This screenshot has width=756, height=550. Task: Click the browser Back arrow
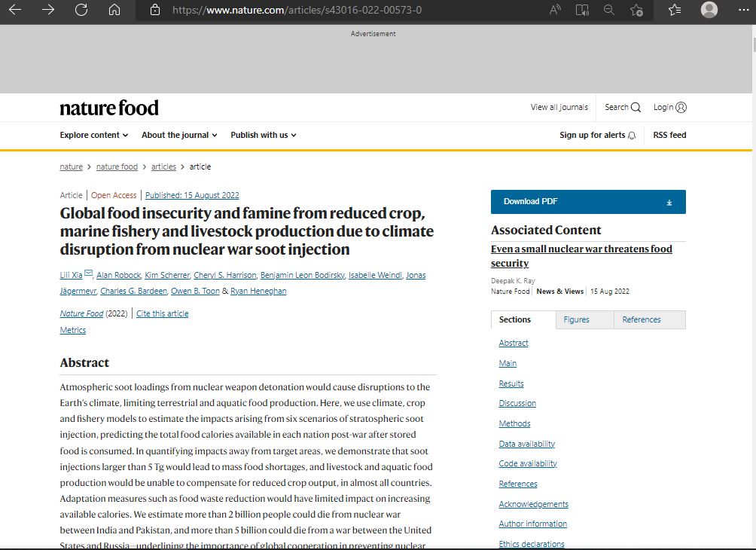[x=15, y=10]
